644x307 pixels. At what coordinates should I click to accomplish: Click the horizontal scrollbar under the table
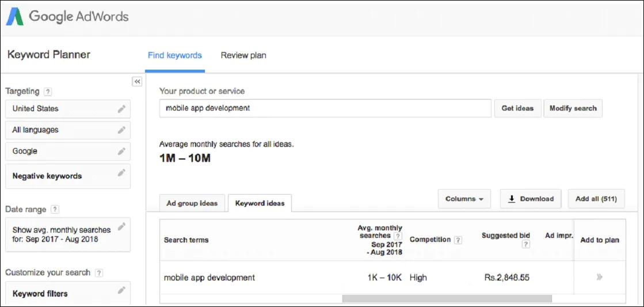[x=447, y=298]
